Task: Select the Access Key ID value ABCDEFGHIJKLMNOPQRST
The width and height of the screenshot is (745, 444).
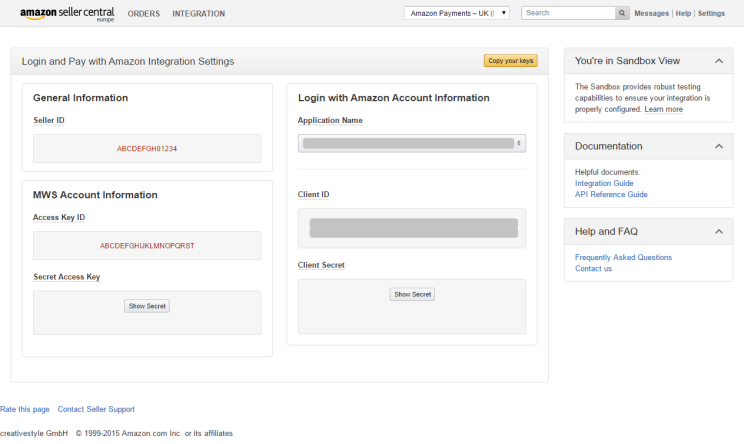Action: pyautogui.click(x=147, y=246)
